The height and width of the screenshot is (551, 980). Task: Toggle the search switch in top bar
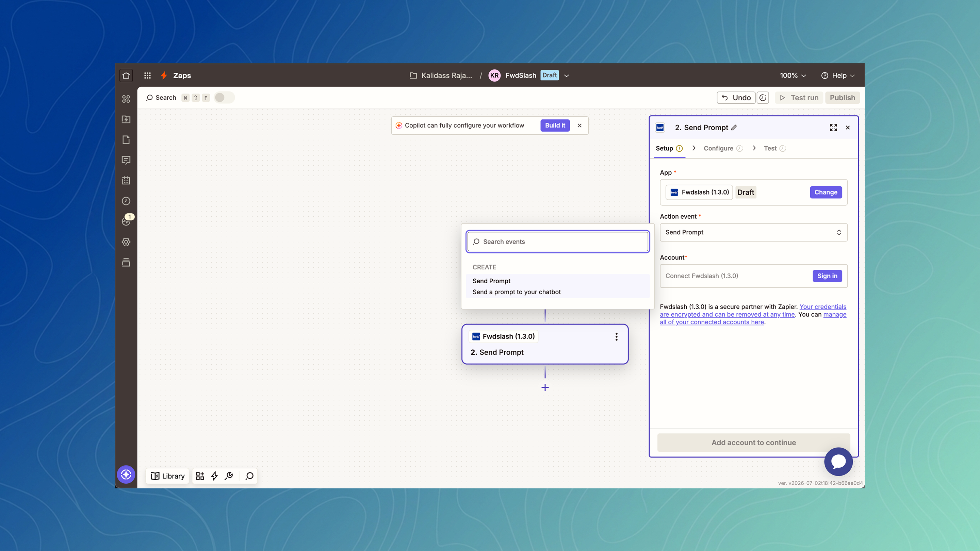pos(224,98)
